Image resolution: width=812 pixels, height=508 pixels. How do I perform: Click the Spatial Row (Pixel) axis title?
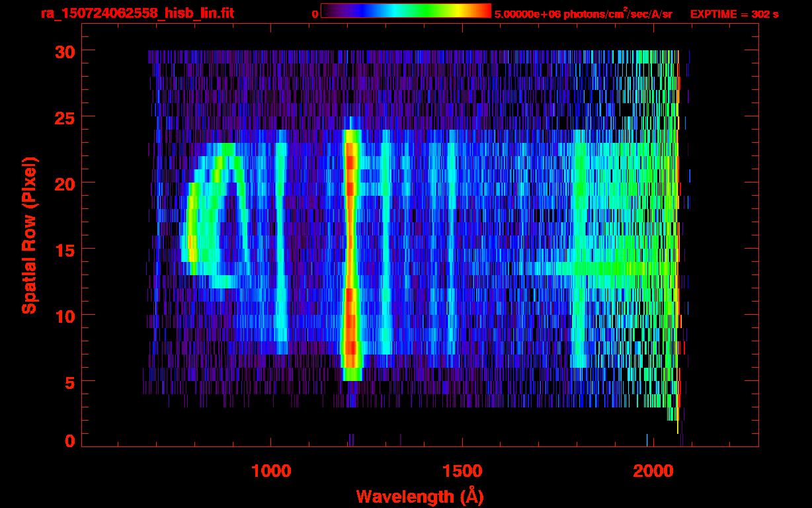(30, 235)
